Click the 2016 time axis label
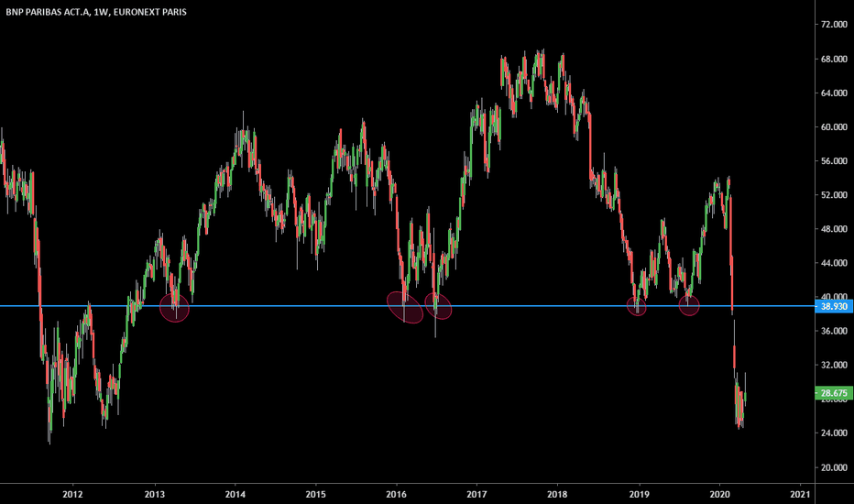 (396, 494)
